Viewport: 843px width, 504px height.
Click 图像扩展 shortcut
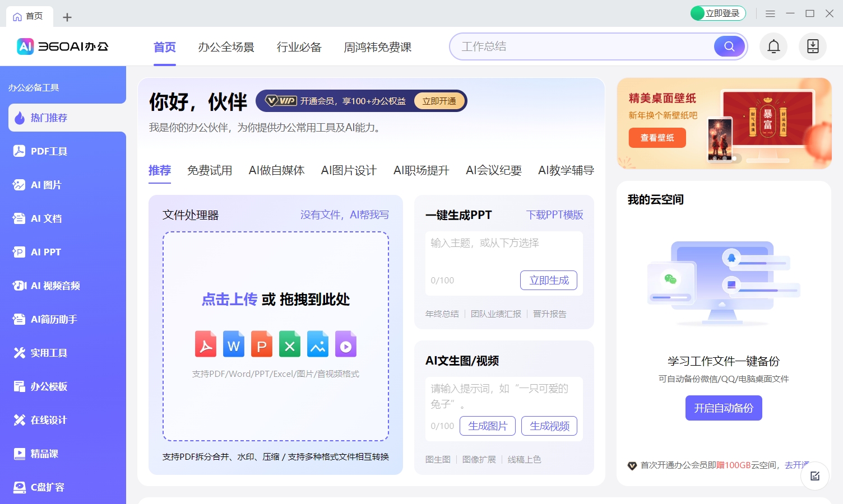pyautogui.click(x=479, y=460)
